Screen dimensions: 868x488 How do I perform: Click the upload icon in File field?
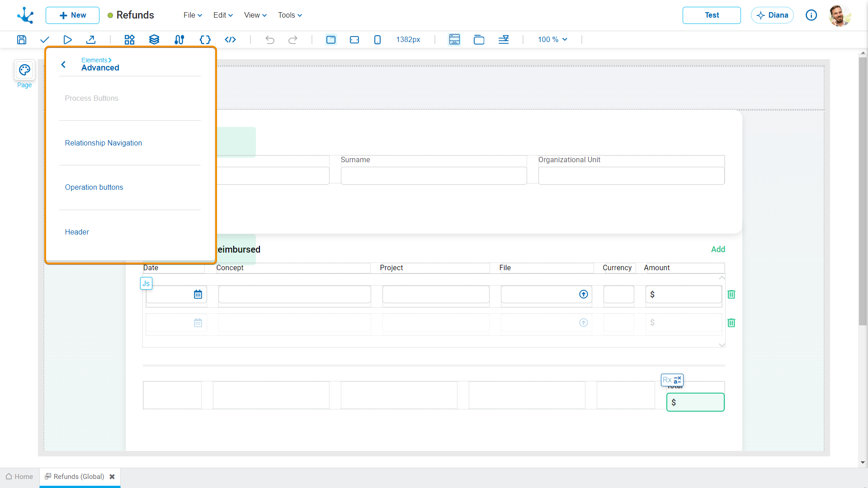(x=584, y=295)
